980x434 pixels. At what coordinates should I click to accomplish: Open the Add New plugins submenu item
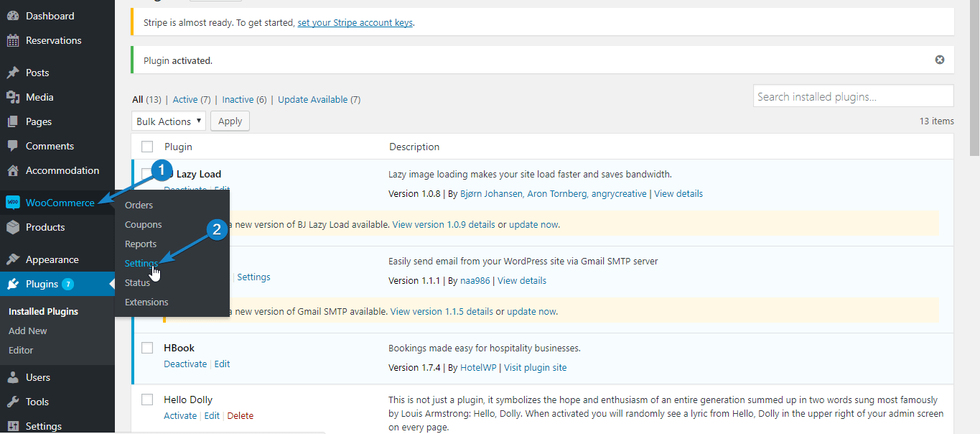pyautogui.click(x=28, y=331)
